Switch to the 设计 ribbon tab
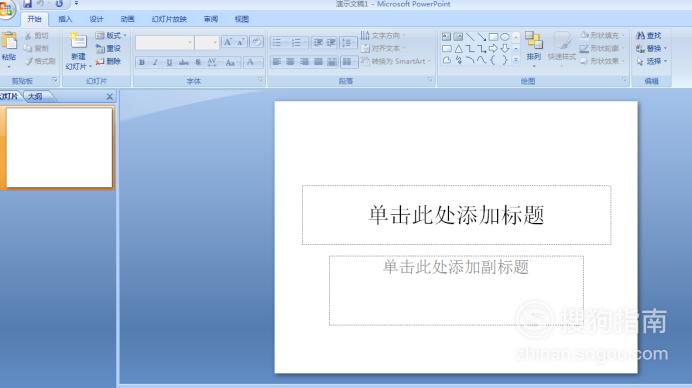Screen dimensions: 692x388 [96, 19]
